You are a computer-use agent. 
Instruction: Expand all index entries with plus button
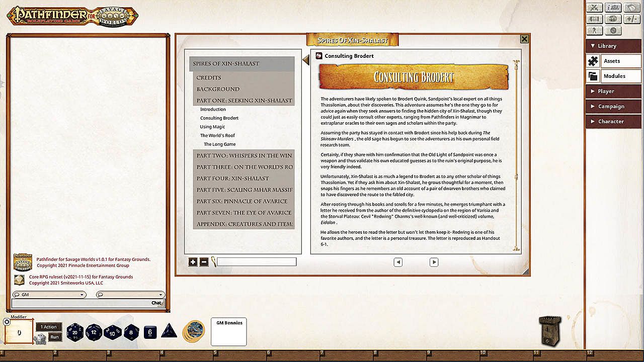pos(193,262)
